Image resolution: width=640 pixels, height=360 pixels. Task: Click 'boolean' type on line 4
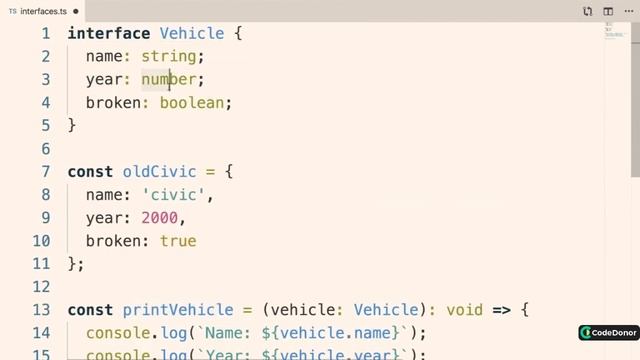pyautogui.click(x=192, y=103)
